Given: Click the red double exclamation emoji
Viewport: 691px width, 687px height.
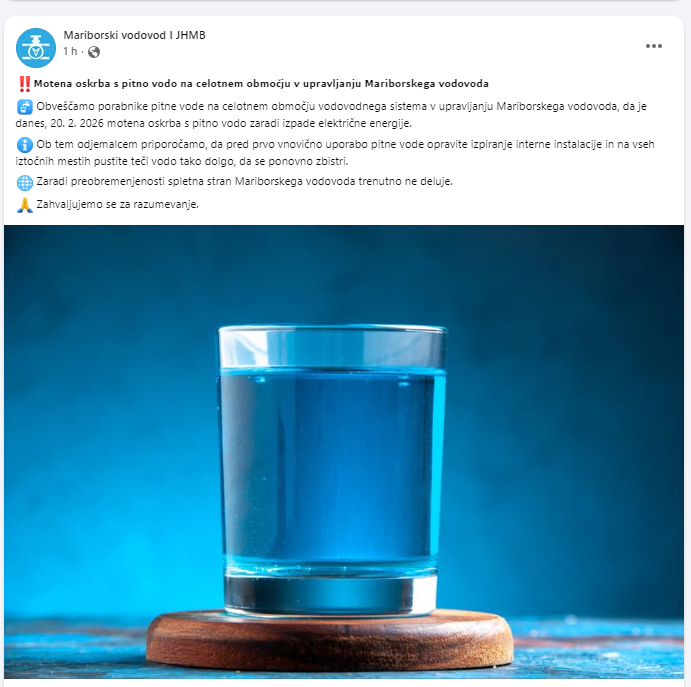Looking at the screenshot, I should [25, 84].
